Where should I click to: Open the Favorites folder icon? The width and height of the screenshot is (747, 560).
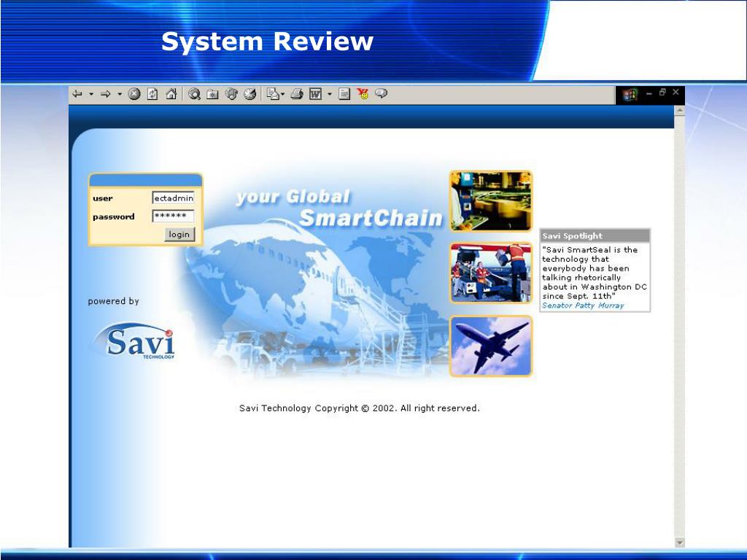coord(212,94)
